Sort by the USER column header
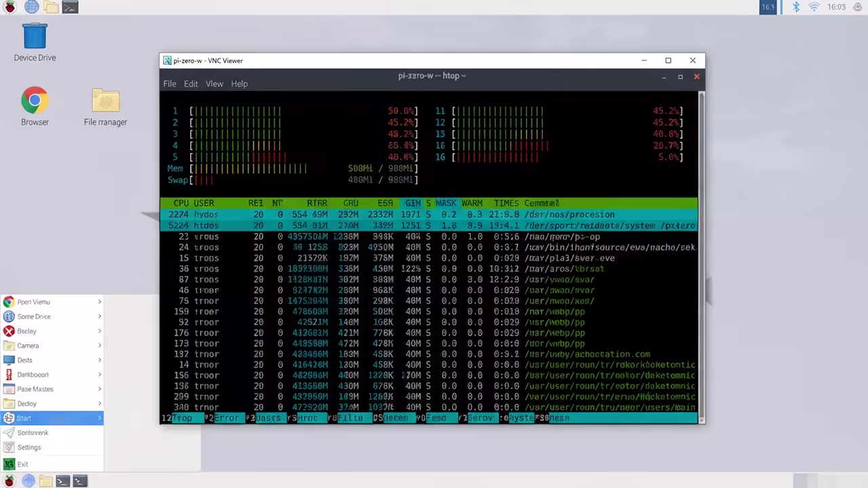The height and width of the screenshot is (488, 868). tap(204, 203)
